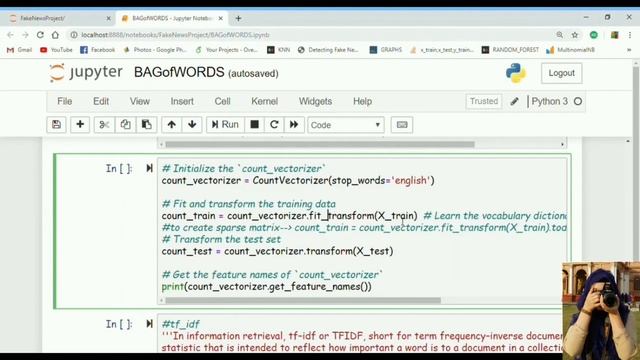640x360 pixels.
Task: Click the Logout button
Action: pos(562,73)
